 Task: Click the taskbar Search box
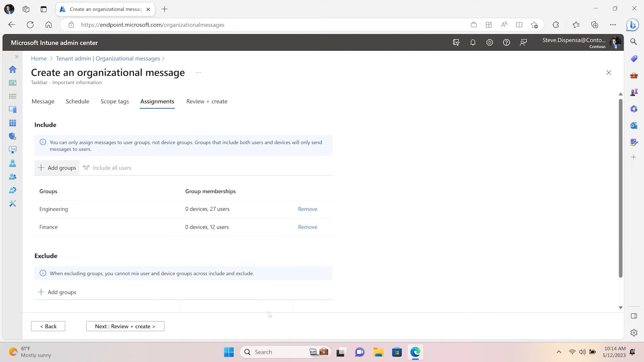[285, 352]
